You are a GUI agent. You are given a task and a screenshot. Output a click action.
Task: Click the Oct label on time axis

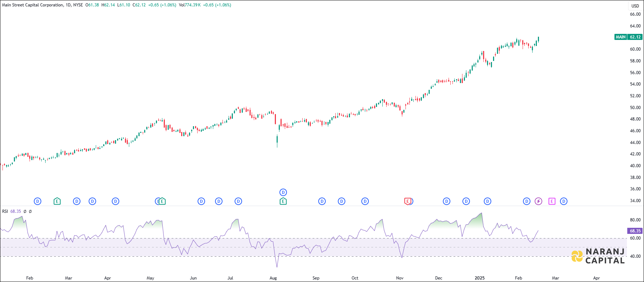pyautogui.click(x=355, y=278)
